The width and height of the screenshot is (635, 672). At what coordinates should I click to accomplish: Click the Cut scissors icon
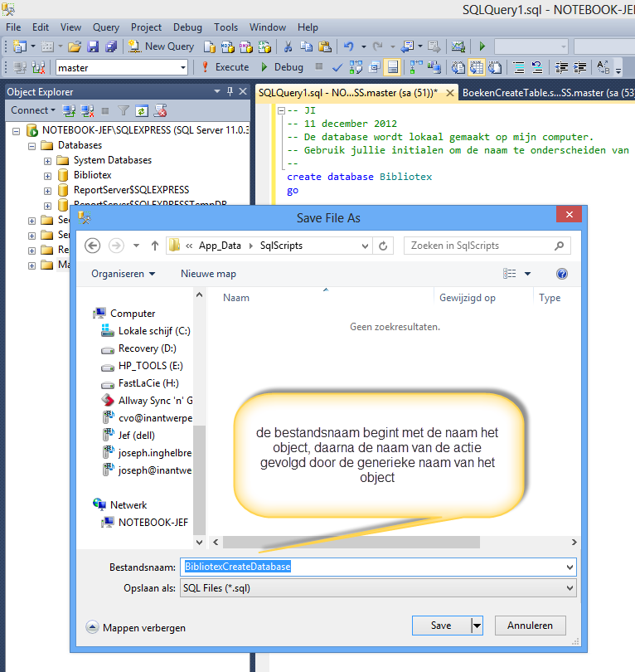pos(288,46)
